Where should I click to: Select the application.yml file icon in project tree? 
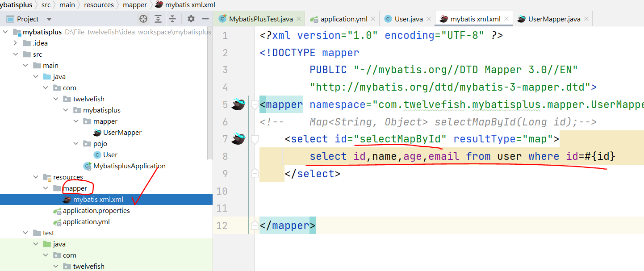pos(57,222)
